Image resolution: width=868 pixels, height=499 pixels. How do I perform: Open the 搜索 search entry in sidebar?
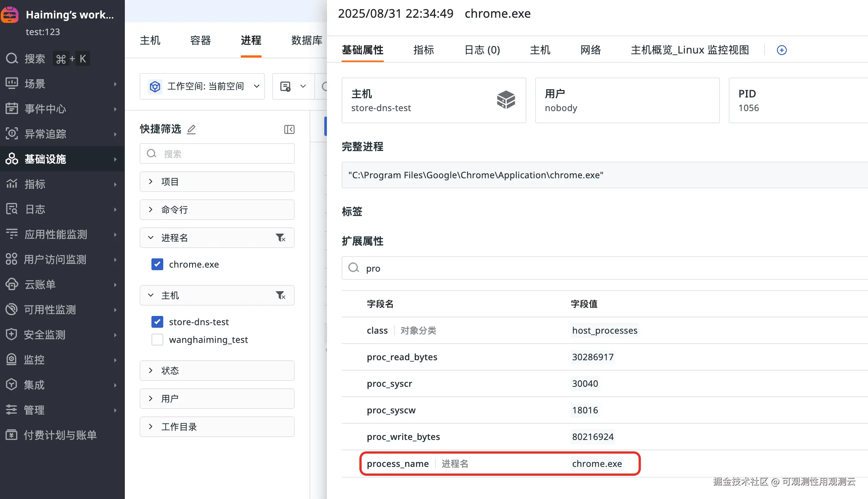pos(48,59)
